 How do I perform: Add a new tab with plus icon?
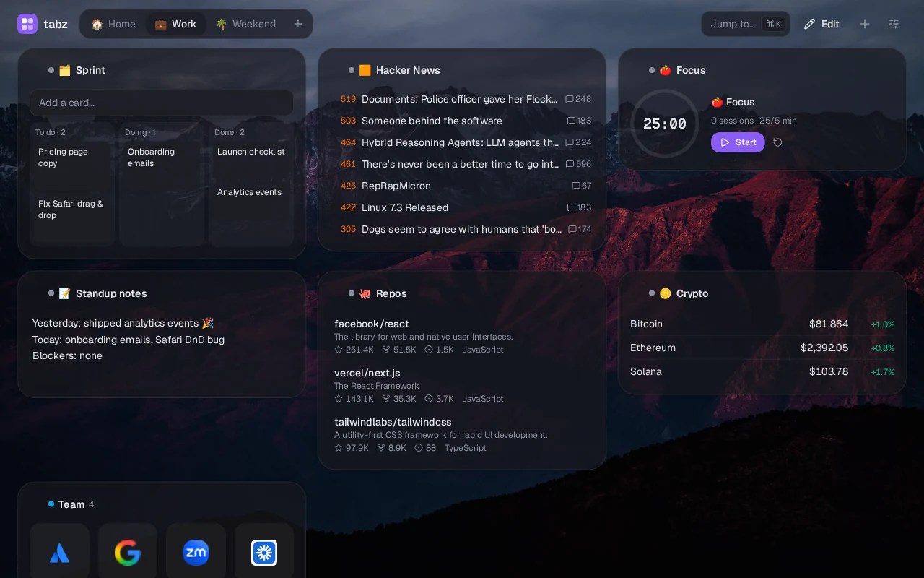click(x=298, y=24)
